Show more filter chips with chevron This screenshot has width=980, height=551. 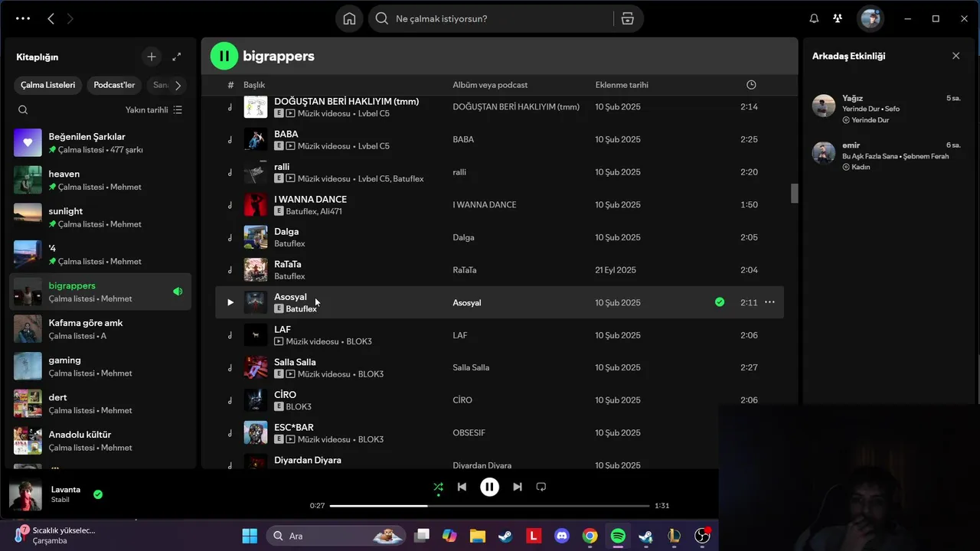tap(178, 85)
